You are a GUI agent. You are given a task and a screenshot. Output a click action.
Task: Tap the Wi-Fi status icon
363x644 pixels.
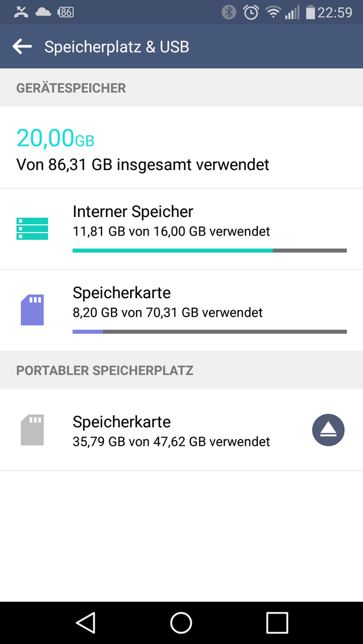pyautogui.click(x=273, y=13)
